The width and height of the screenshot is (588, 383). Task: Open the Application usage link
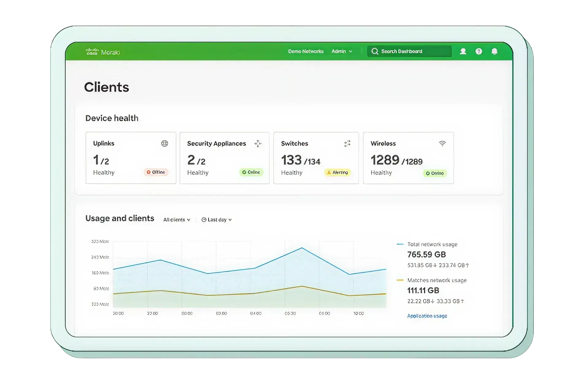(427, 316)
